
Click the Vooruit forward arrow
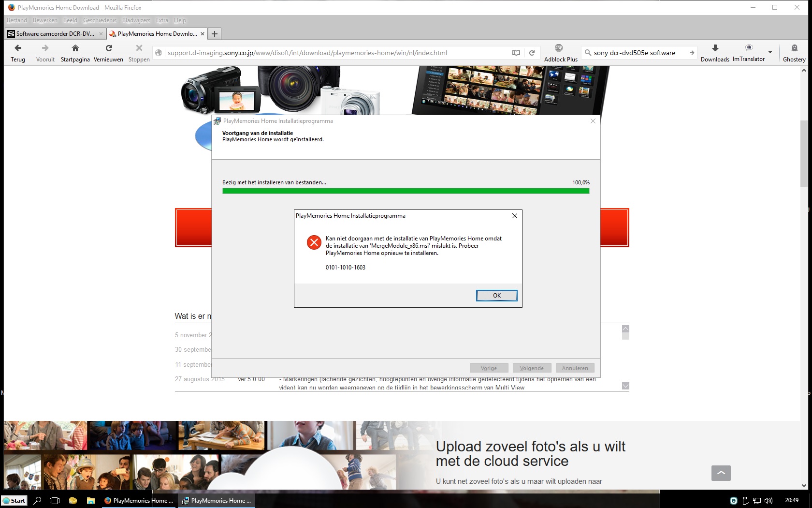[x=45, y=53]
